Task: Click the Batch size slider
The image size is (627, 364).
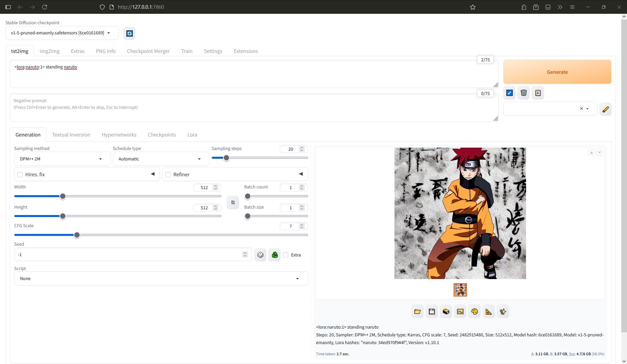Action: tap(276, 216)
